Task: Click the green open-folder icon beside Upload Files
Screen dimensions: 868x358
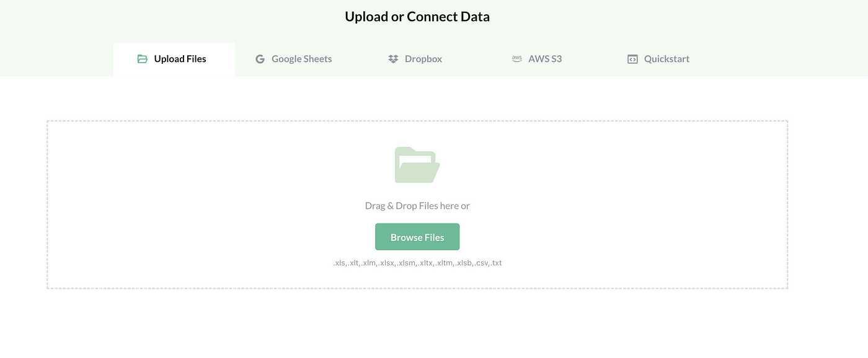Action: point(143,59)
